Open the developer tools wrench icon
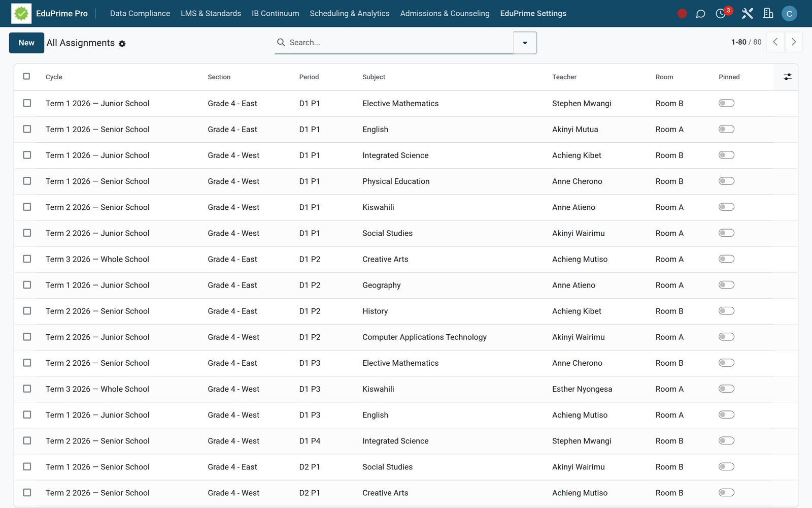This screenshot has height=508, width=812. pos(747,14)
